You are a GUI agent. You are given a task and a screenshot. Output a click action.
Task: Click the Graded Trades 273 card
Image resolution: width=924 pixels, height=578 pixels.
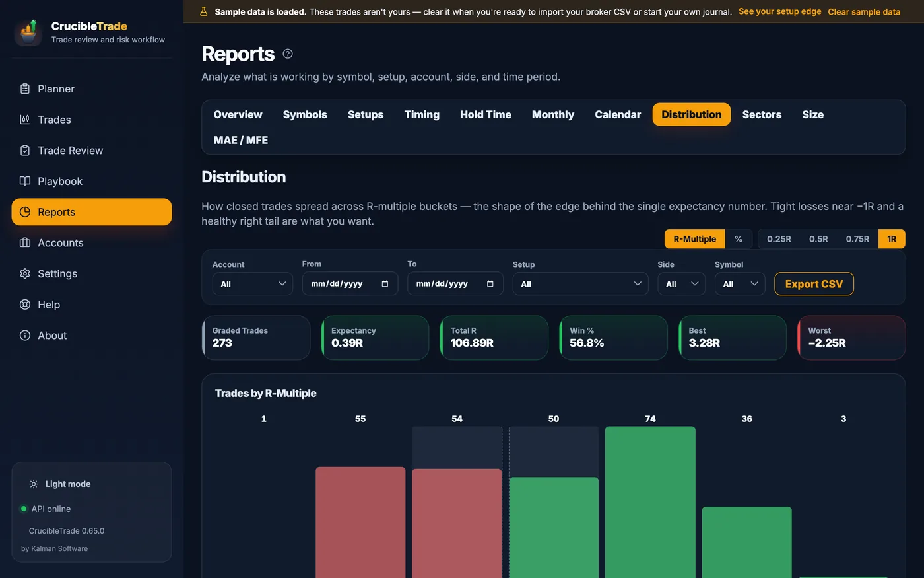[x=256, y=338]
